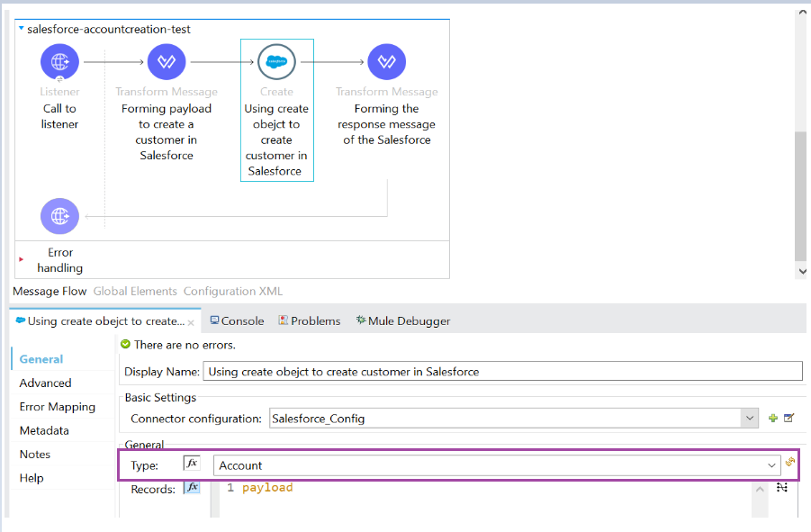Open the DataSense graphical mapping icon
This screenshot has width=811, height=532.
click(x=781, y=486)
